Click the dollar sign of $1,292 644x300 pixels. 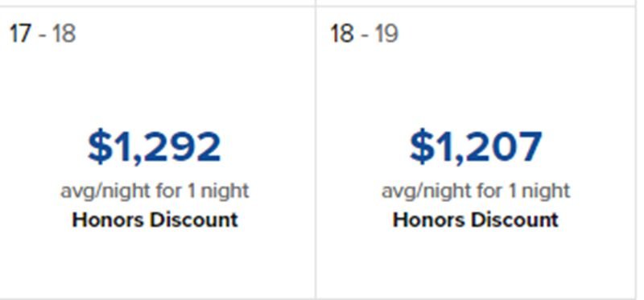point(100,147)
